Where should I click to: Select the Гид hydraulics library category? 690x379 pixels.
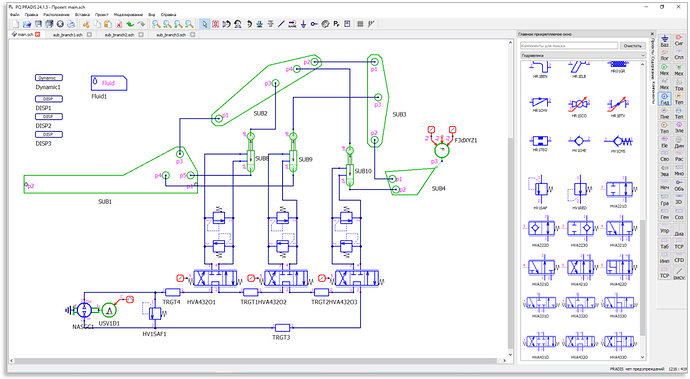point(664,99)
